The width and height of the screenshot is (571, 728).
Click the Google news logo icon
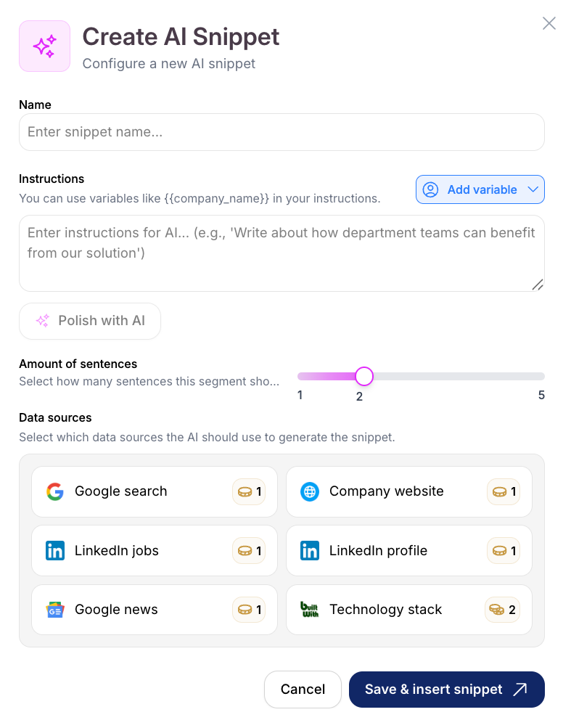(x=55, y=610)
